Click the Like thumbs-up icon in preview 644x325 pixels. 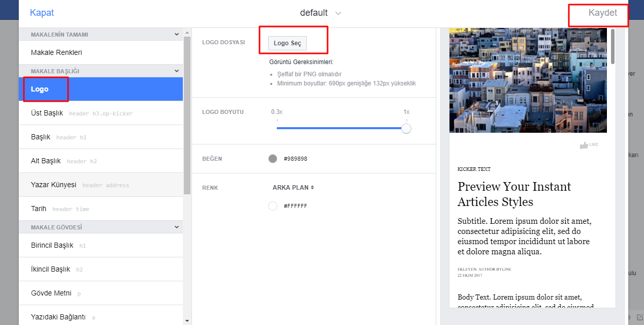point(584,145)
